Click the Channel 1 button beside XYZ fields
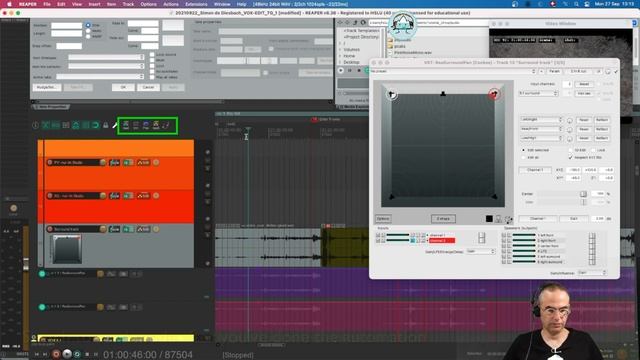 click(535, 170)
